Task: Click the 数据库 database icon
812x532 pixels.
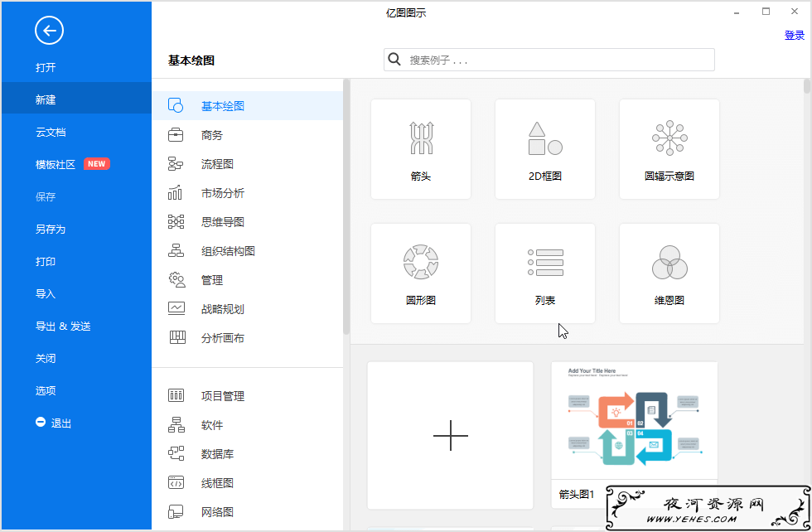Action: point(176,454)
